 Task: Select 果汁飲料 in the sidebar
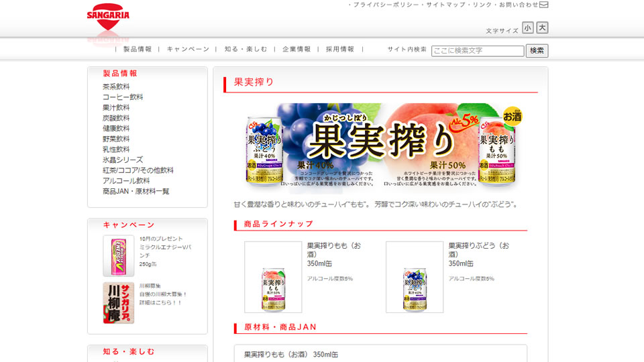[x=116, y=107]
